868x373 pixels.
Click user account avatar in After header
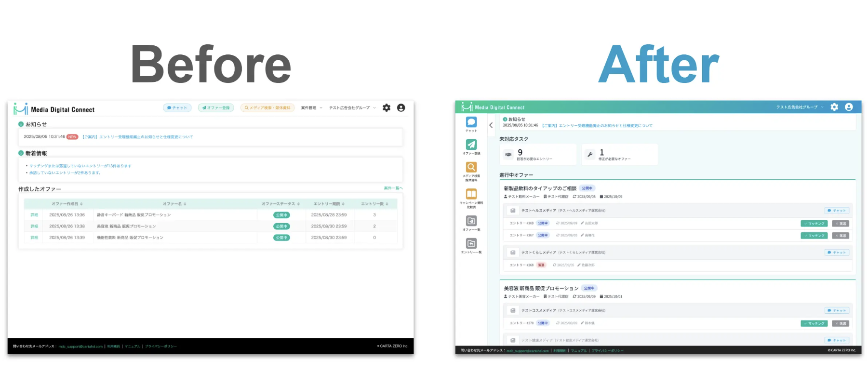point(849,107)
